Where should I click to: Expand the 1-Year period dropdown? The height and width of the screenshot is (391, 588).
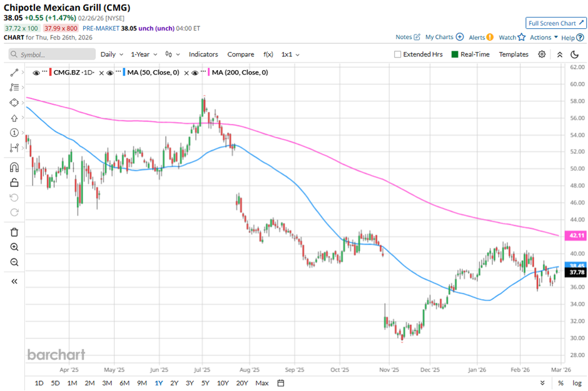tap(143, 54)
